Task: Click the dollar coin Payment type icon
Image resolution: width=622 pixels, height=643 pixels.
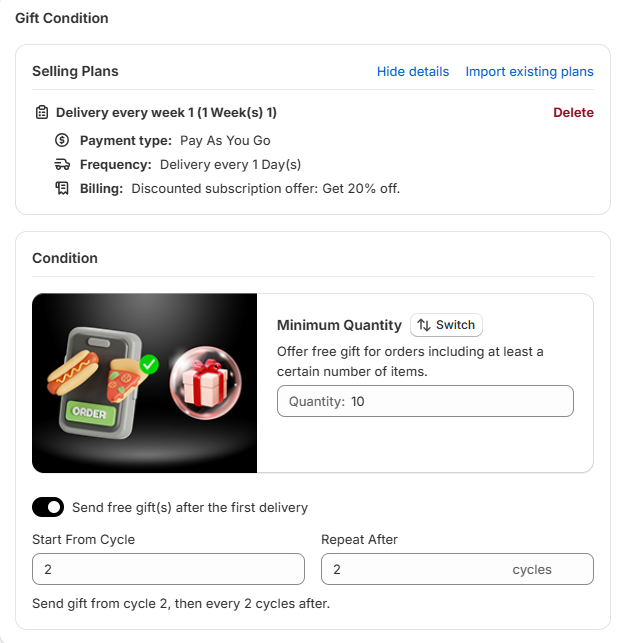Action: 62,140
